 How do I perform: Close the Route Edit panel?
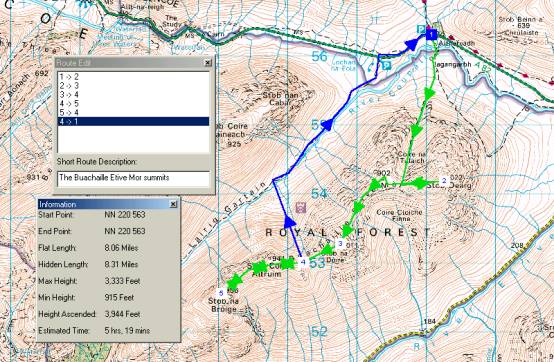click(208, 63)
